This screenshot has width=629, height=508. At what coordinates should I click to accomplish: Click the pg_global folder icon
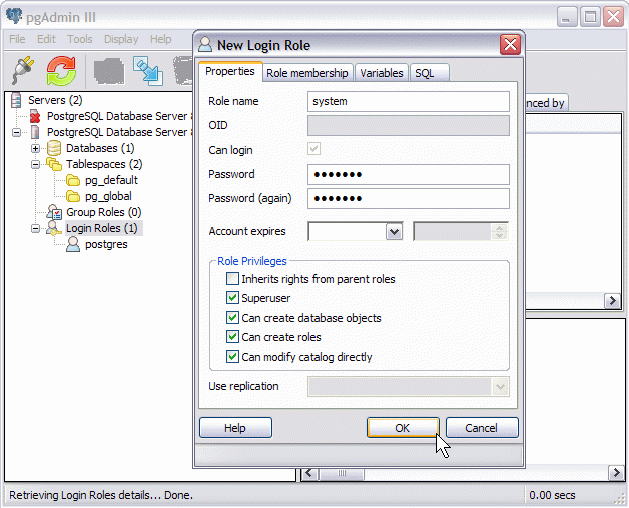[x=73, y=196]
